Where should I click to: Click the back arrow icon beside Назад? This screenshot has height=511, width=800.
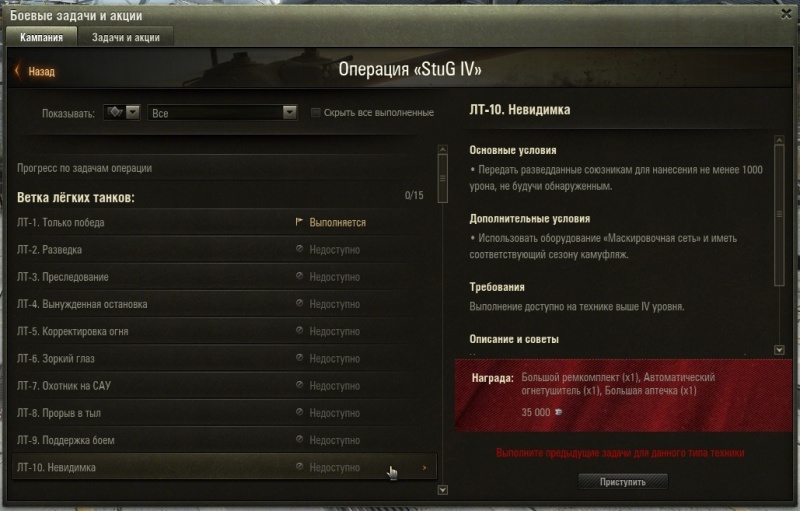(x=18, y=71)
